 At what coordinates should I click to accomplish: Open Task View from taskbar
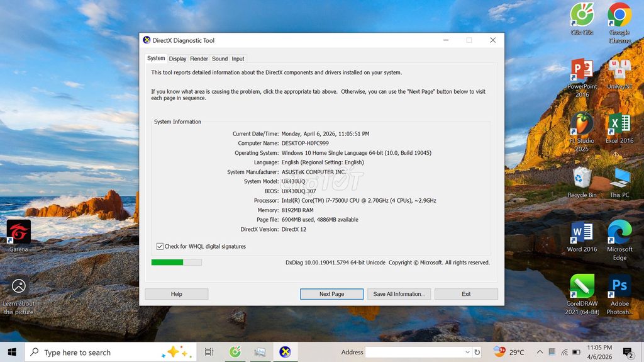(x=209, y=352)
